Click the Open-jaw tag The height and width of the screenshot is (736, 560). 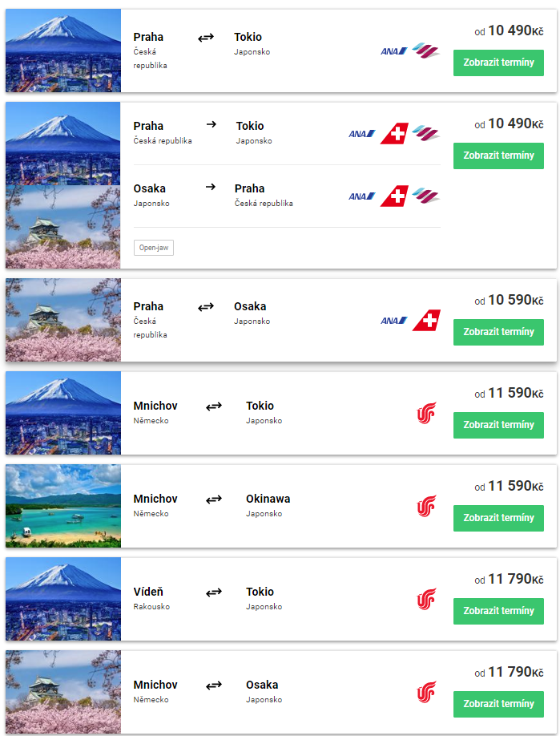coord(154,248)
